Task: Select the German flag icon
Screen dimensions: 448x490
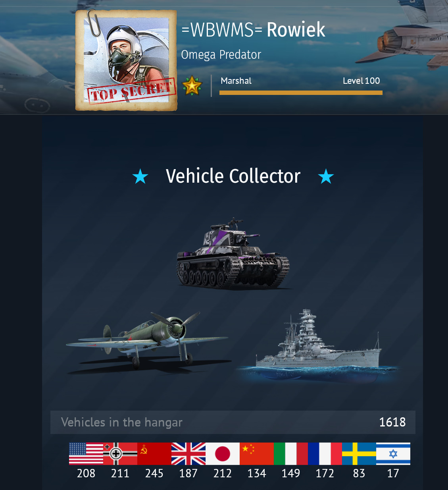Action: click(x=120, y=453)
